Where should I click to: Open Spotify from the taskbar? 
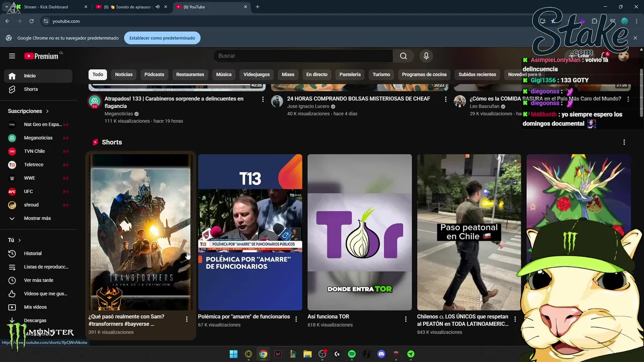tap(352, 354)
